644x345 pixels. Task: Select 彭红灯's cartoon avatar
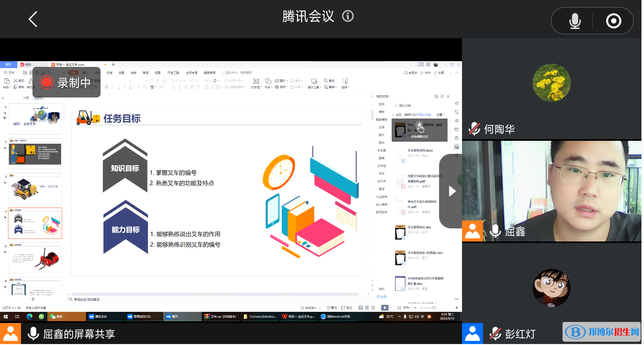coord(551,288)
